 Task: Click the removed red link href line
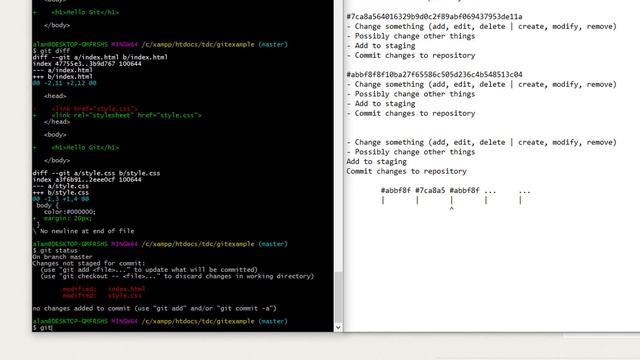(86, 109)
